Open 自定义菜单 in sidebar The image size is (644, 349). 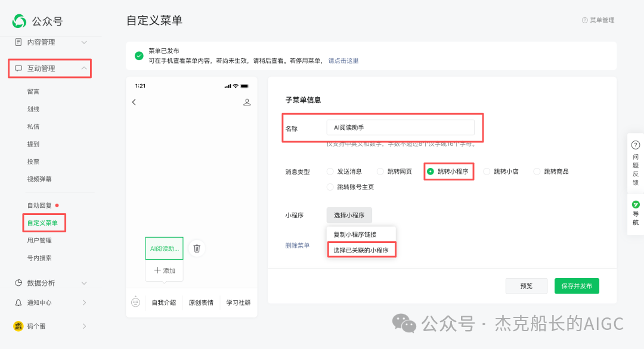click(x=42, y=223)
